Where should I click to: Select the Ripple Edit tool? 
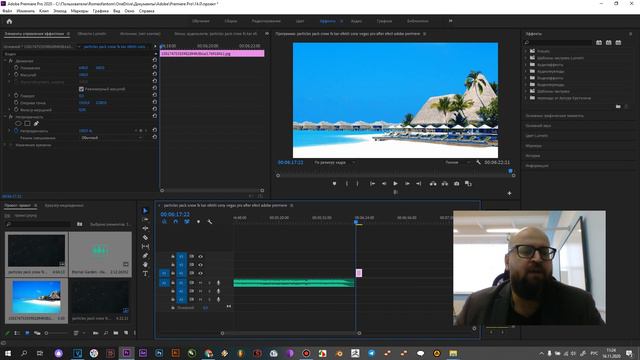click(145, 229)
